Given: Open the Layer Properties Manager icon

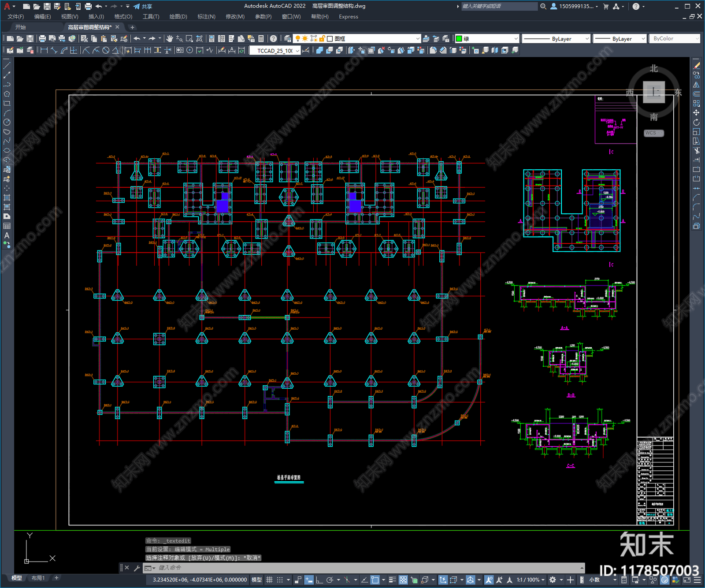Looking at the screenshot, I should [288, 39].
